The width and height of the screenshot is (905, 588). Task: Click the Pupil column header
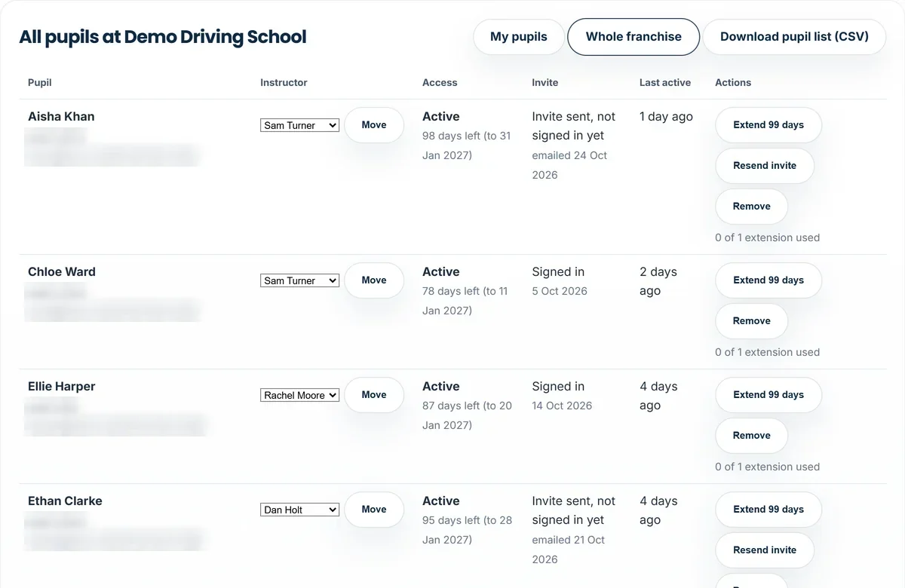pos(40,83)
